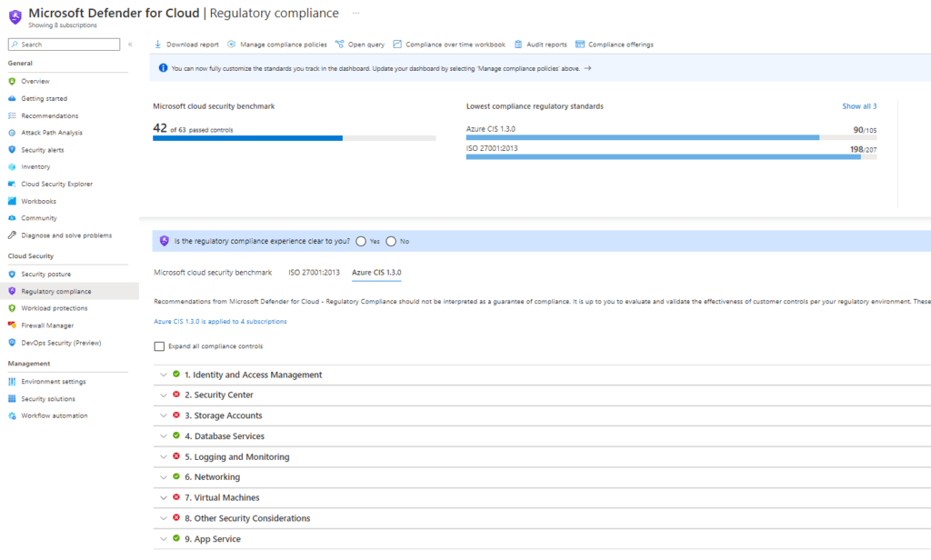
Task: Expand the Virtual Machines control chevron
Action: click(164, 497)
